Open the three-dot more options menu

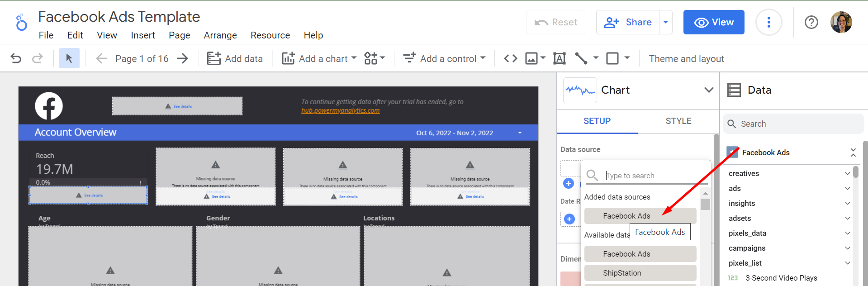click(768, 22)
